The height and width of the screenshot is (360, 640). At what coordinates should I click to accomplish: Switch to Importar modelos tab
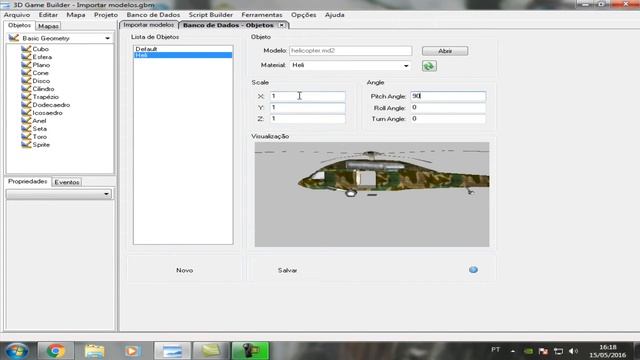coord(149,25)
